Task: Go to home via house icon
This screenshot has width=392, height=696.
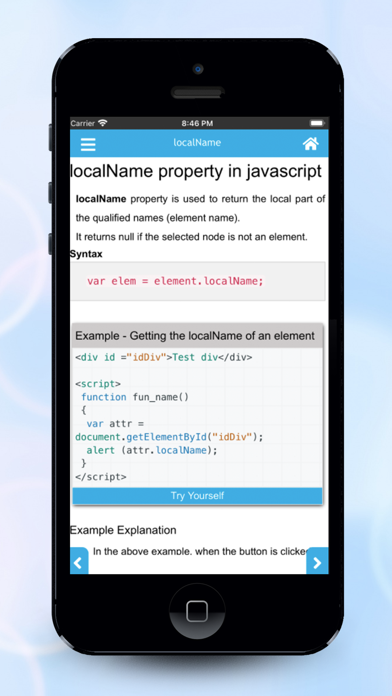Action: coord(311,144)
